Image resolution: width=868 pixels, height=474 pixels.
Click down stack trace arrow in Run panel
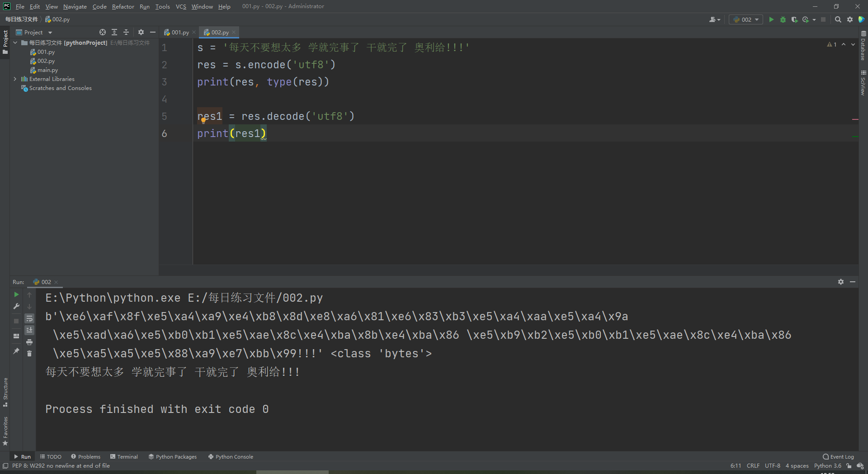[x=29, y=306]
